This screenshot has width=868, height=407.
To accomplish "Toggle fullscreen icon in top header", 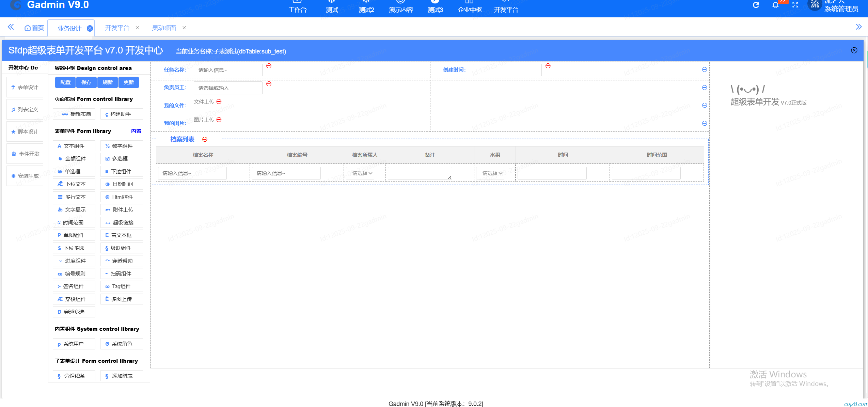I will click(x=795, y=5).
